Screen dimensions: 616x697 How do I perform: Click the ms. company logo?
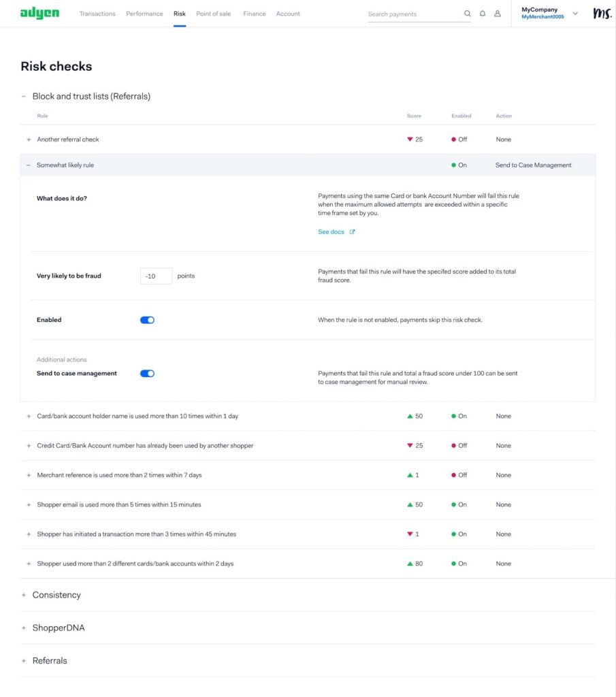click(x=602, y=14)
